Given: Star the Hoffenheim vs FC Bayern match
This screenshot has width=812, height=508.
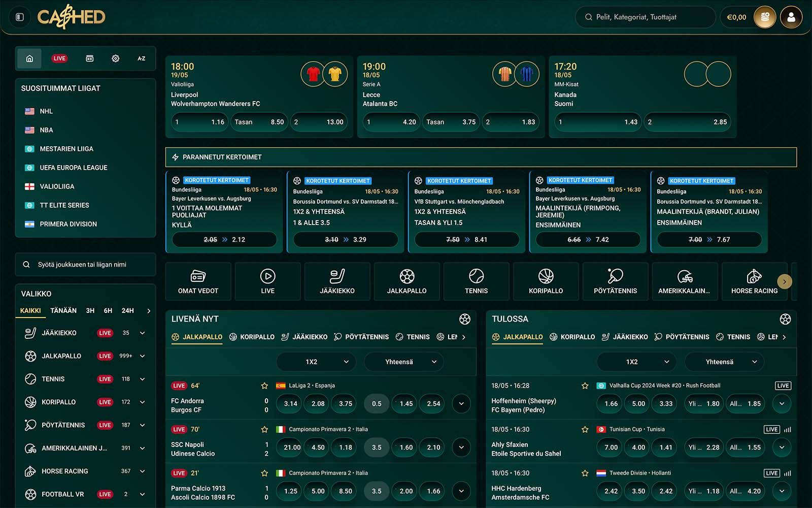Looking at the screenshot, I should pos(585,386).
